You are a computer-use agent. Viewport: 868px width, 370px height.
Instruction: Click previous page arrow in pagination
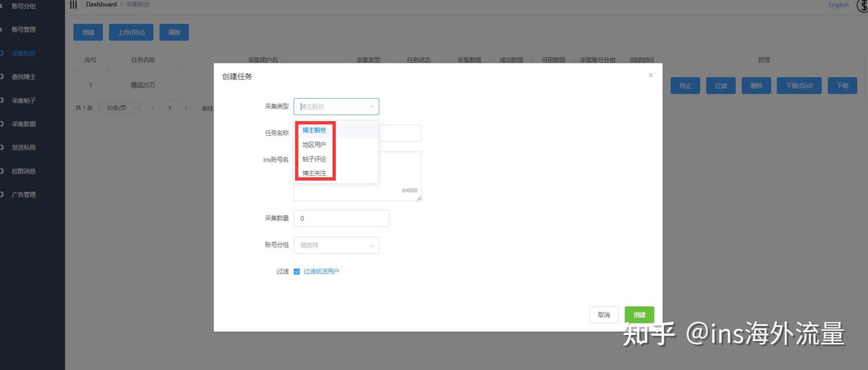[x=153, y=108]
